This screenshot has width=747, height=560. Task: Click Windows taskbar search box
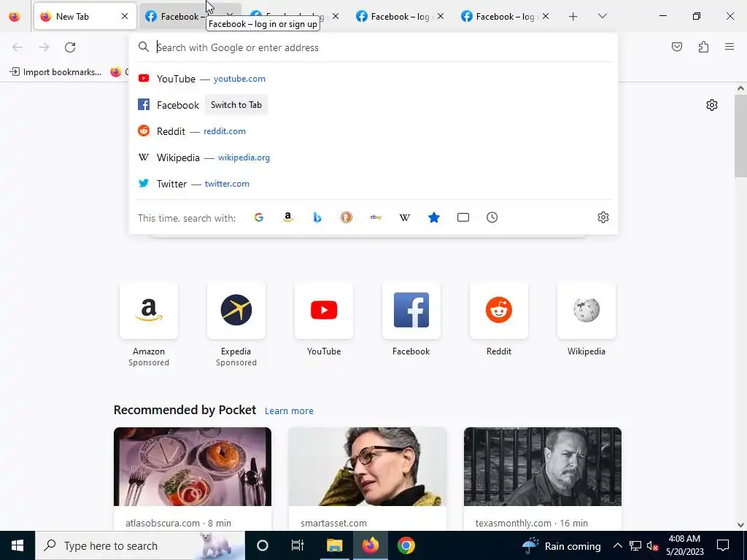point(140,545)
